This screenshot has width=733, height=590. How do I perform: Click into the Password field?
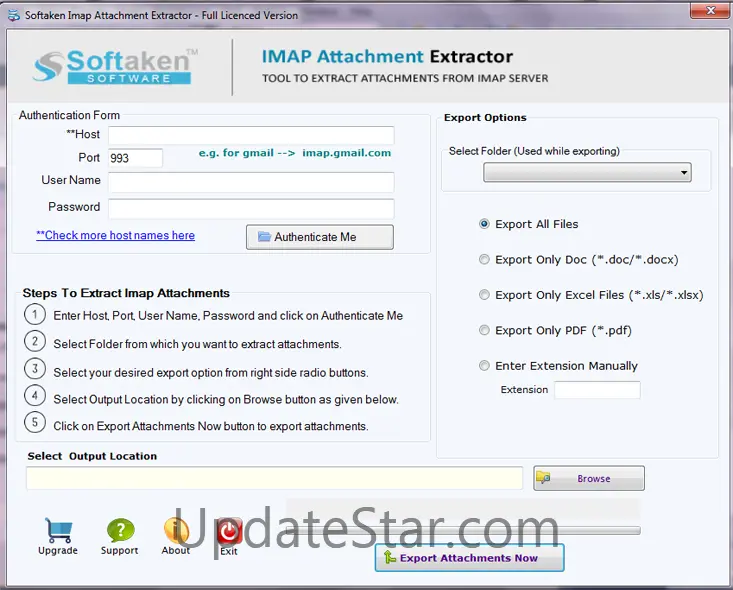(x=252, y=208)
